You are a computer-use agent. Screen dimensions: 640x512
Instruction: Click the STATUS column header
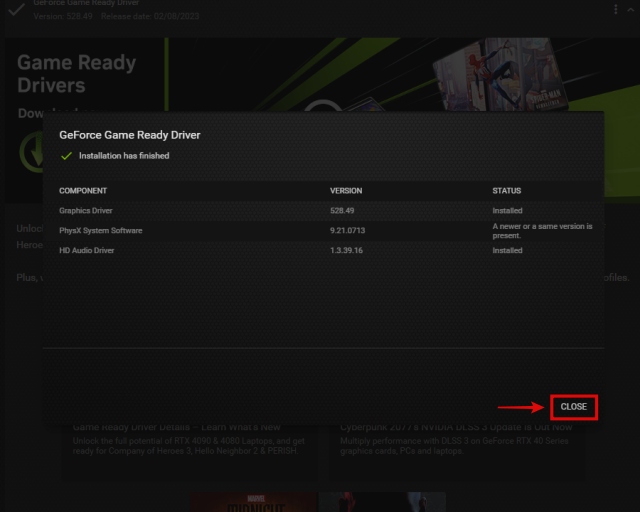pyautogui.click(x=506, y=190)
